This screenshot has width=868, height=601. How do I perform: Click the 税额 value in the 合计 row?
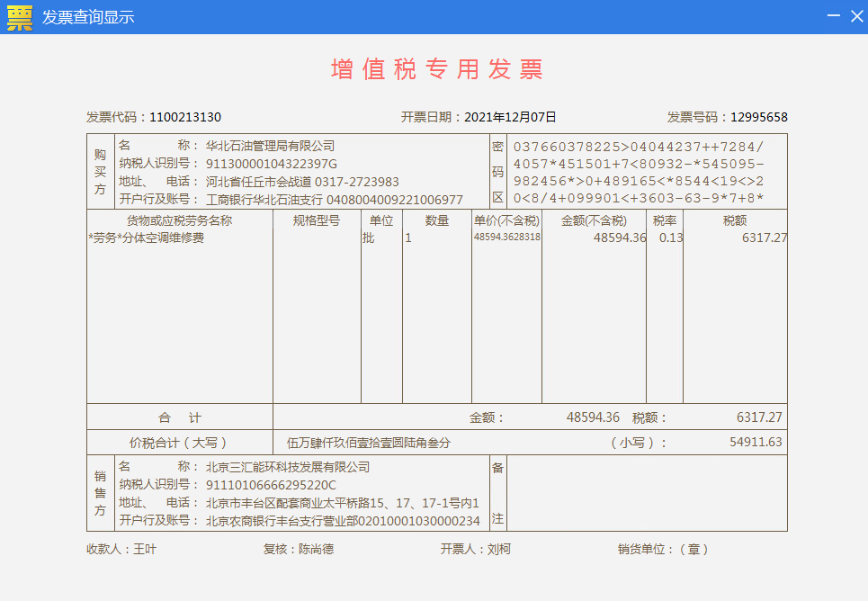(759, 417)
